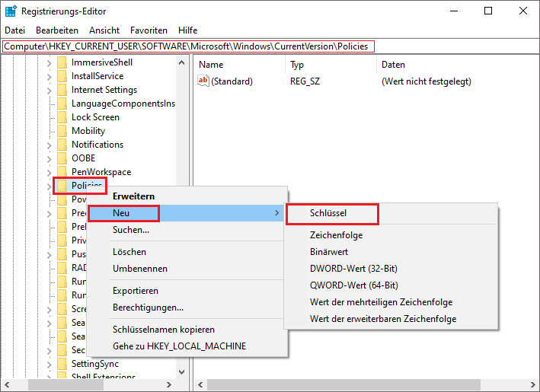Select the ImmersiveShell folder icon
The image size is (540, 392).
(62, 62)
